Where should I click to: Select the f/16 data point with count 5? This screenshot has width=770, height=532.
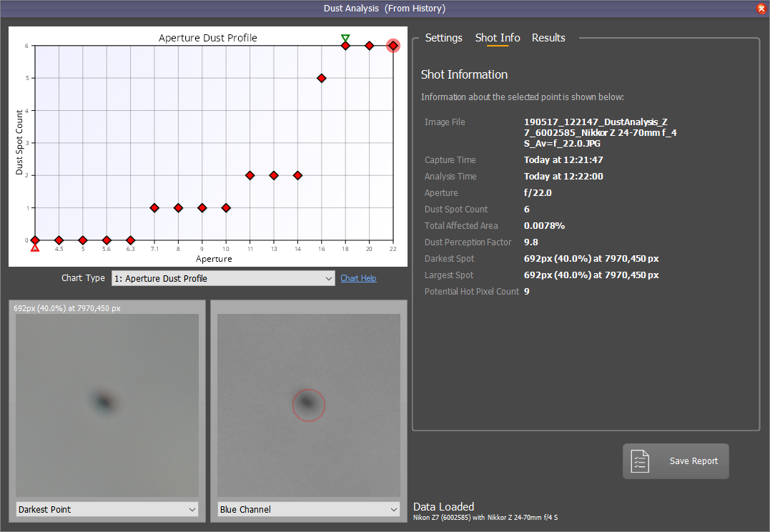click(x=322, y=78)
